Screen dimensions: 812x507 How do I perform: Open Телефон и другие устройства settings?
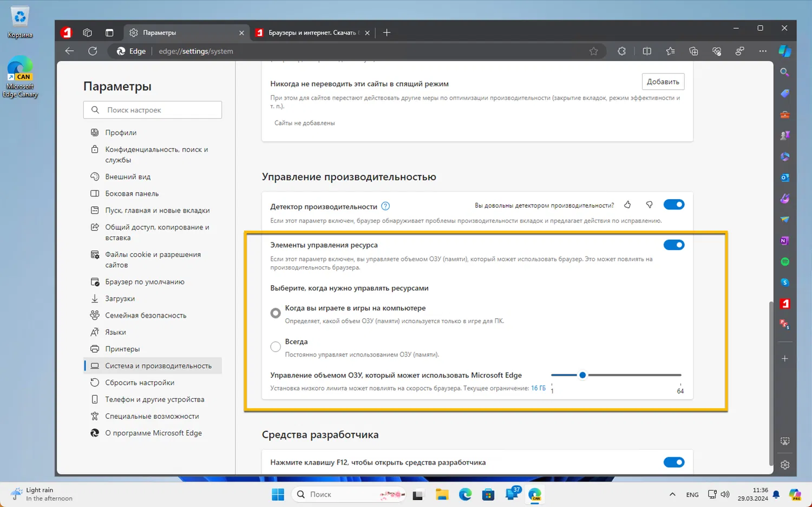point(153,399)
